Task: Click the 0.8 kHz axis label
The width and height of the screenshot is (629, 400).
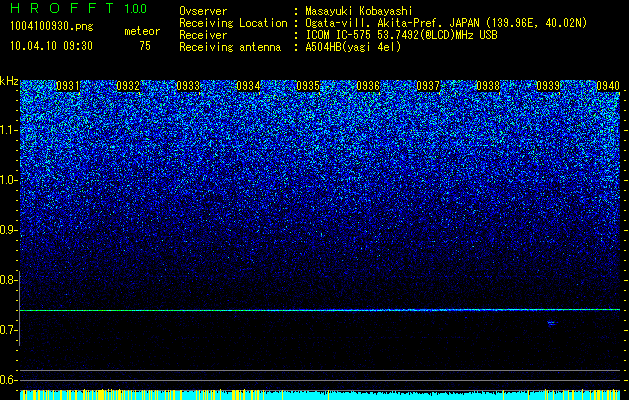Action: 8,280
